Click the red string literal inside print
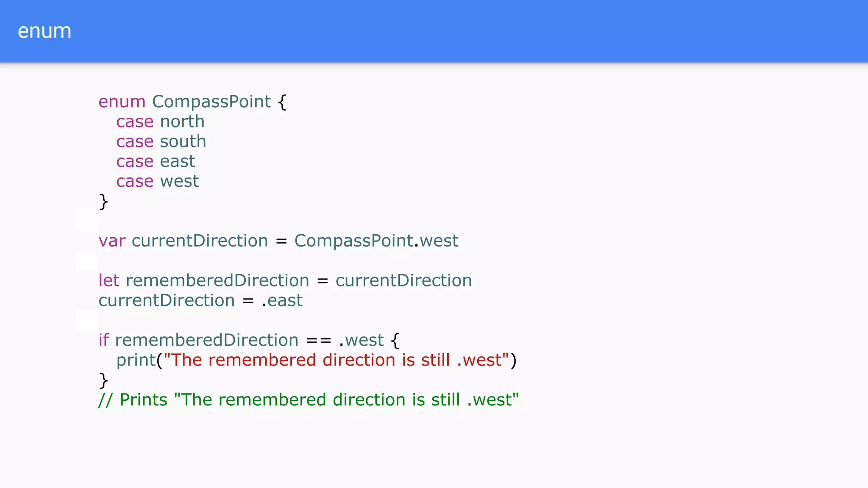Image resolution: width=868 pixels, height=488 pixels. pos(336,360)
